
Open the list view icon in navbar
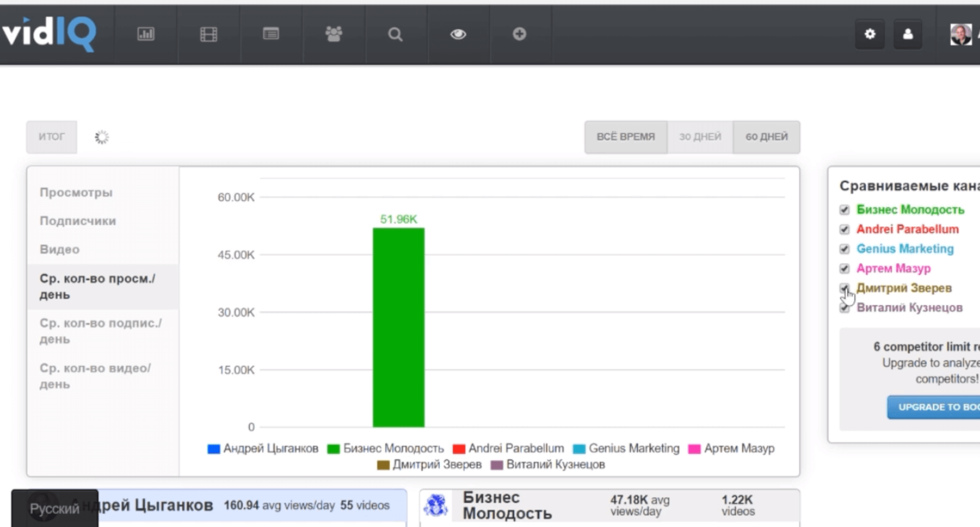pyautogui.click(x=271, y=34)
